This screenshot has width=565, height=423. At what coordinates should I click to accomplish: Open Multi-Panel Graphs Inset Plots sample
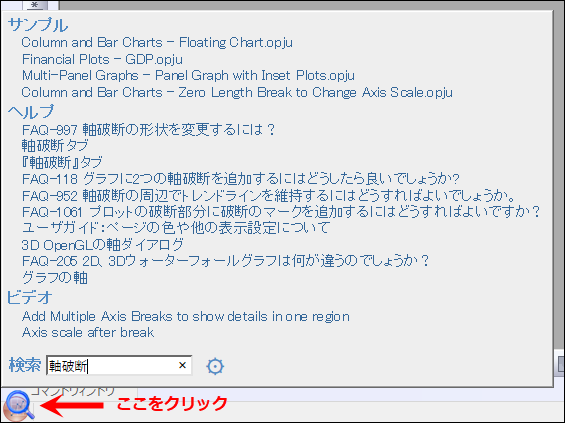click(x=188, y=76)
